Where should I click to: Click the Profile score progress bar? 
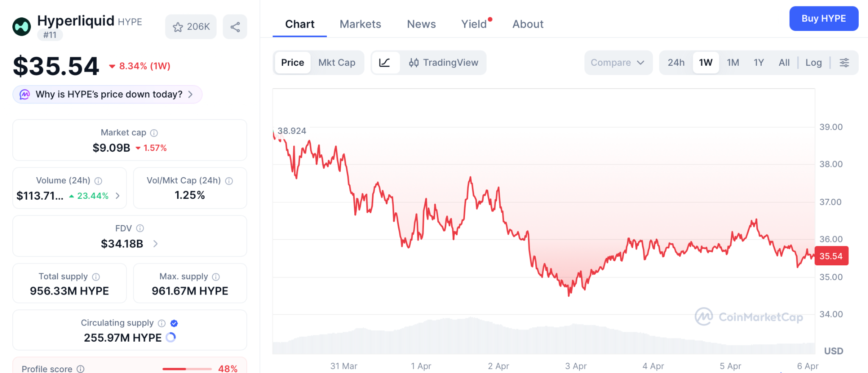pyautogui.click(x=187, y=369)
